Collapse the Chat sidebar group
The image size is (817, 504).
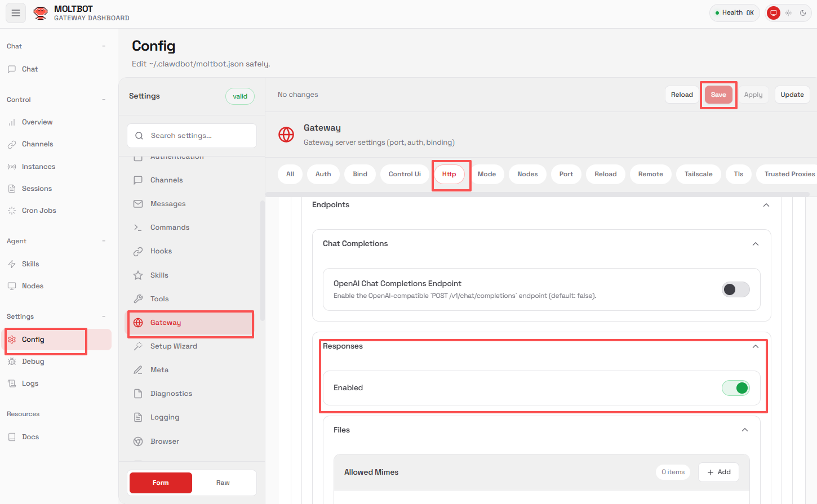104,46
